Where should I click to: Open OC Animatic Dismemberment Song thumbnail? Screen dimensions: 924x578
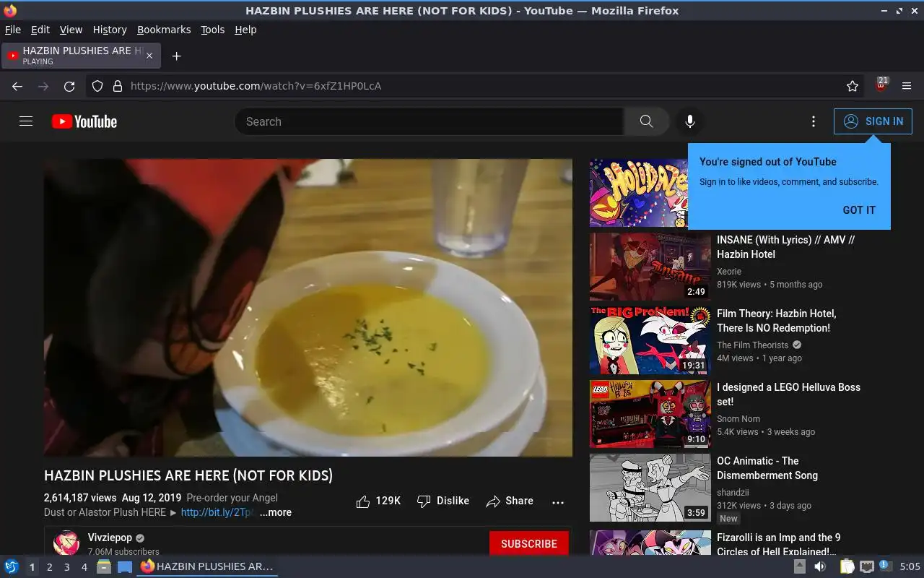pyautogui.click(x=650, y=488)
